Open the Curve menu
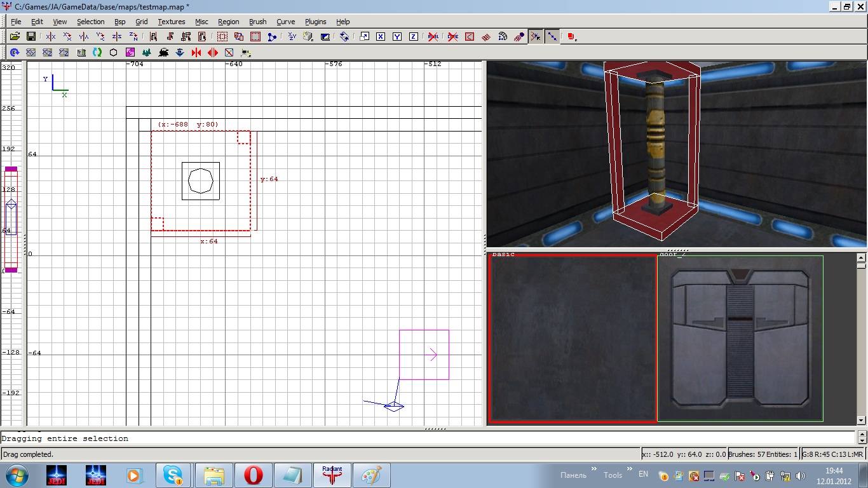868x488 pixels. click(286, 22)
